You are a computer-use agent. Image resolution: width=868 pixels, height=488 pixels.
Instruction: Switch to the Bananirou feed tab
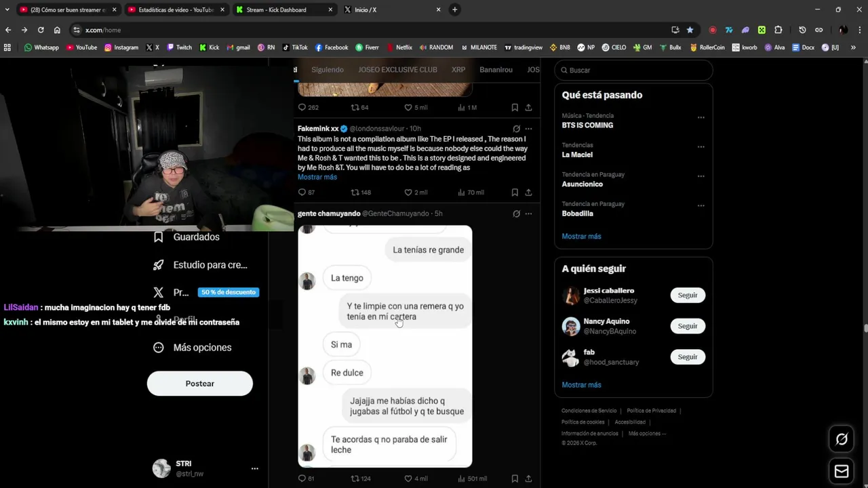click(x=496, y=70)
